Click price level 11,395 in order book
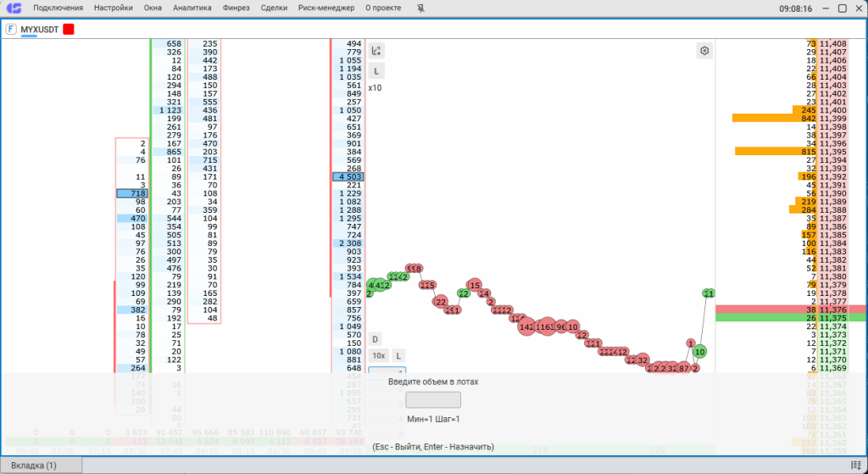The height and width of the screenshot is (474, 868). click(833, 152)
